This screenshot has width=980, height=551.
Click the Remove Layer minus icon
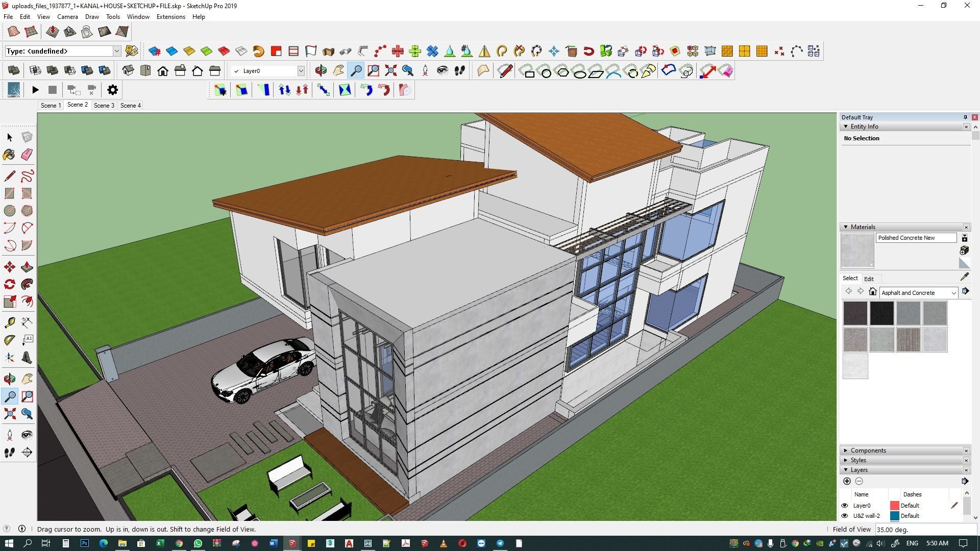pos(859,481)
